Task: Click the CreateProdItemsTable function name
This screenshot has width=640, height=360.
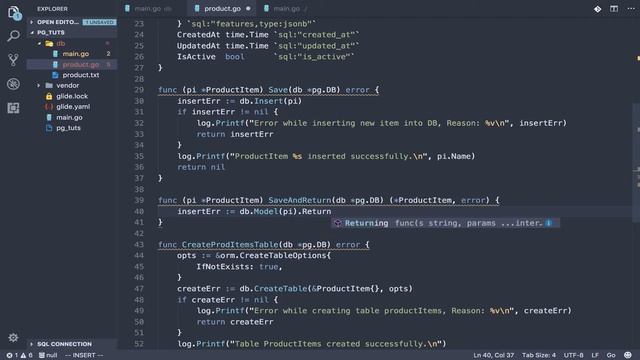Action: tap(230, 244)
